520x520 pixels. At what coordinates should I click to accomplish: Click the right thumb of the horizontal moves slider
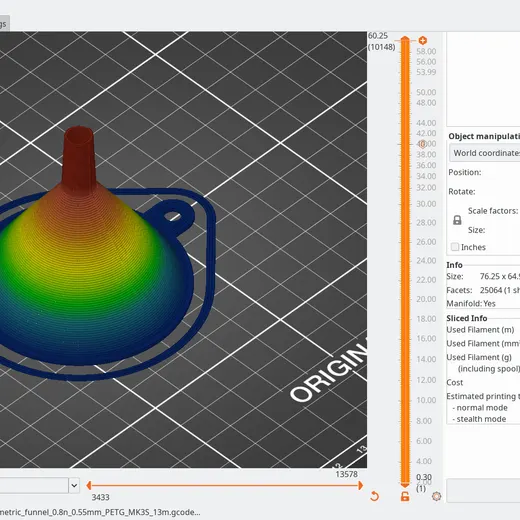[x=361, y=485]
